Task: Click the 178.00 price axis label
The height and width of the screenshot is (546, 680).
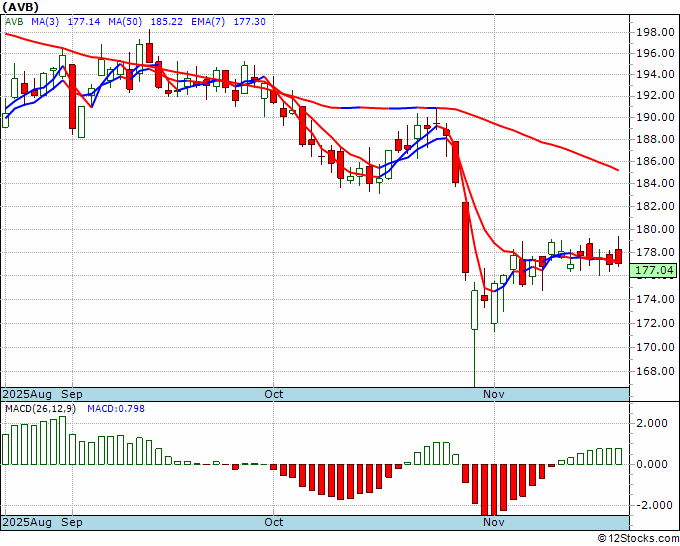Action: click(655, 252)
